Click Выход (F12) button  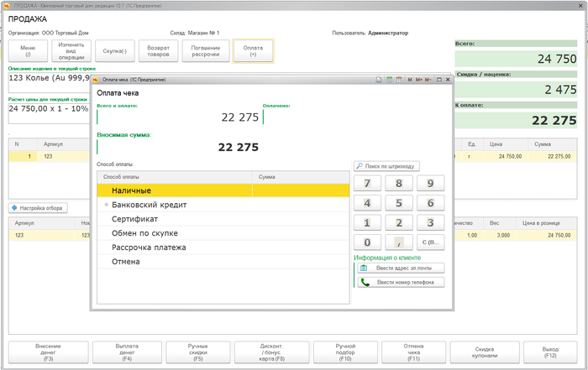click(x=550, y=352)
